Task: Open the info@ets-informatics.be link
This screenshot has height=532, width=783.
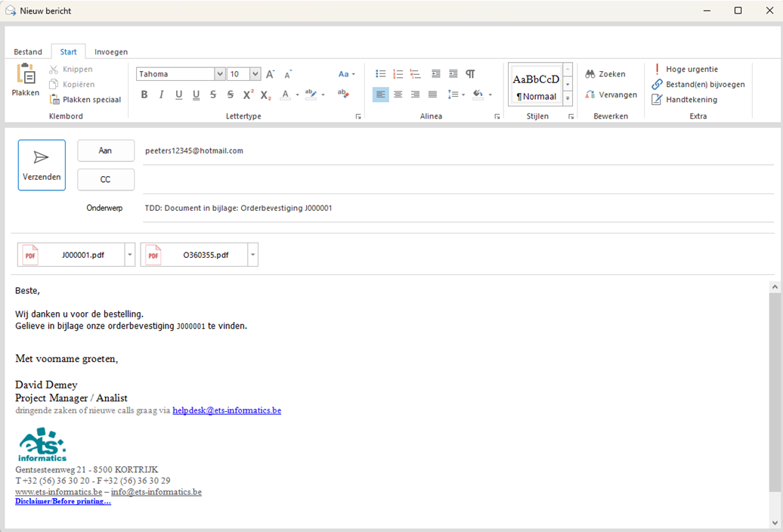Action: pos(156,492)
